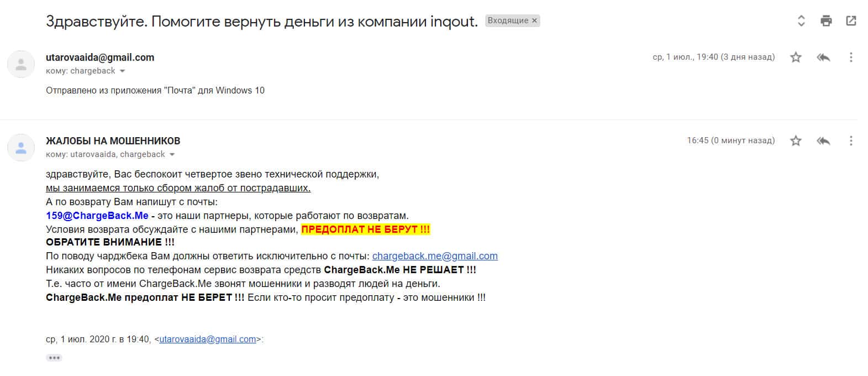This screenshot has width=868, height=376.
Task: Click the ЖАЛОБЫ НА МОШЕННИКОВ sender avatar
Action: pos(21,148)
